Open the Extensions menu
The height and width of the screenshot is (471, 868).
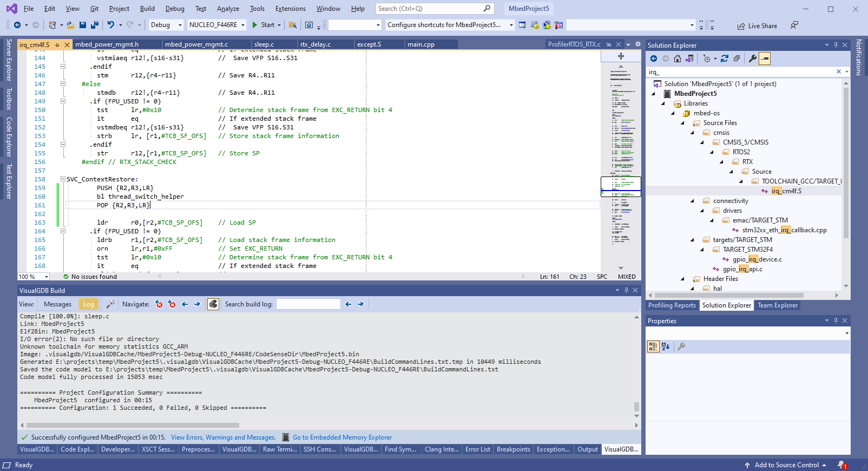tap(290, 9)
